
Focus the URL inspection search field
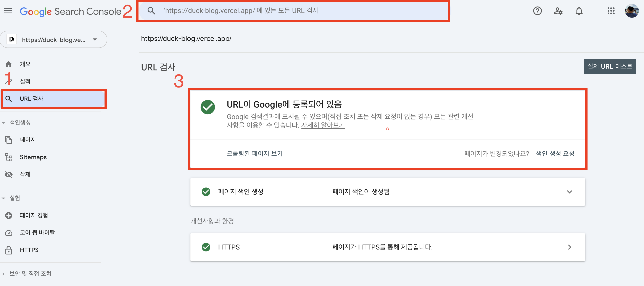[293, 11]
